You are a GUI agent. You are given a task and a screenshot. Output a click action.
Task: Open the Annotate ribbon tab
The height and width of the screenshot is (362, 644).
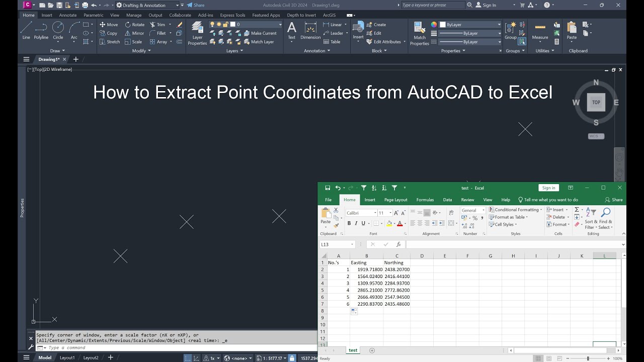[68, 15]
